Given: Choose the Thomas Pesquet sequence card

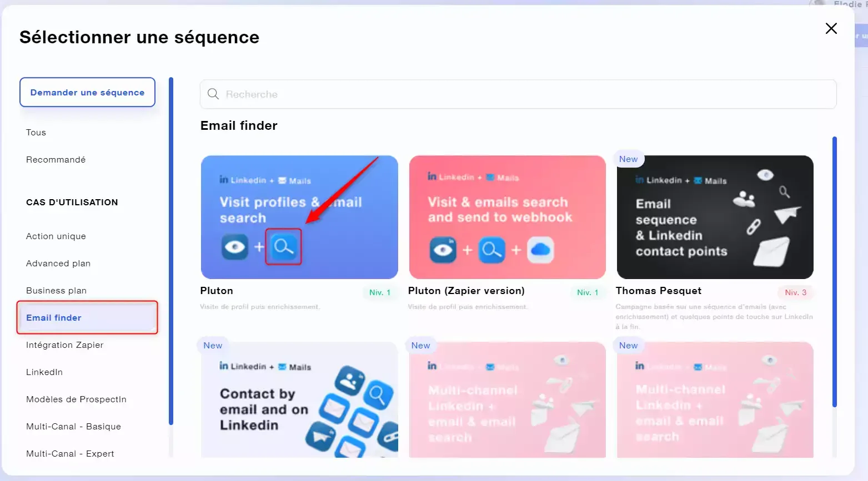Looking at the screenshot, I should [x=715, y=217].
